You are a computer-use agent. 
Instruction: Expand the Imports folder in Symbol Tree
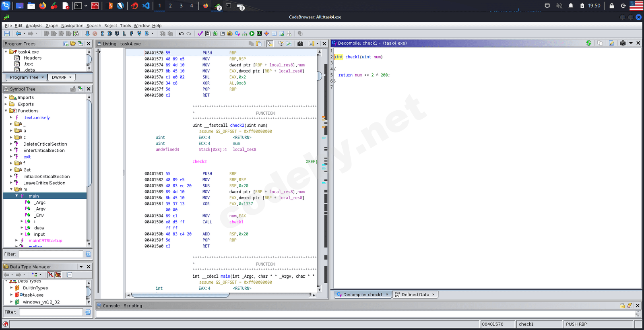pyautogui.click(x=6, y=97)
